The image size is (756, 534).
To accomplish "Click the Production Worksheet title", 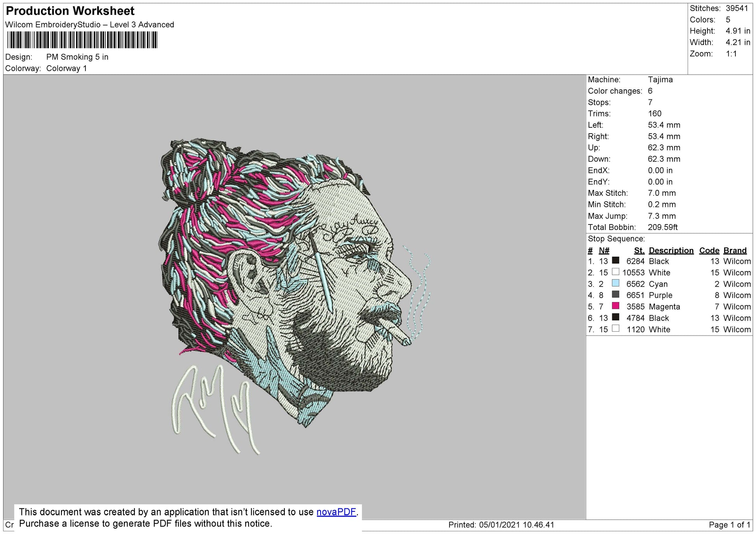I will (70, 11).
